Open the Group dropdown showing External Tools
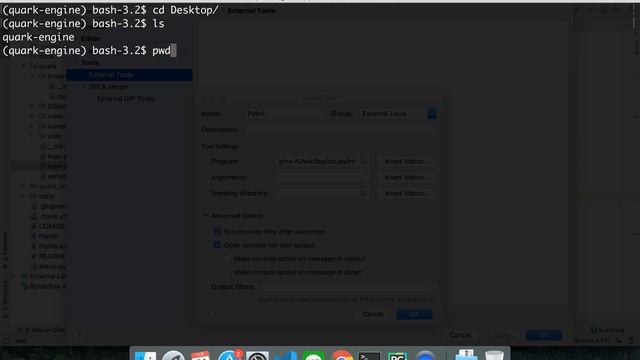Viewport: 640px width, 360px height. [x=398, y=114]
